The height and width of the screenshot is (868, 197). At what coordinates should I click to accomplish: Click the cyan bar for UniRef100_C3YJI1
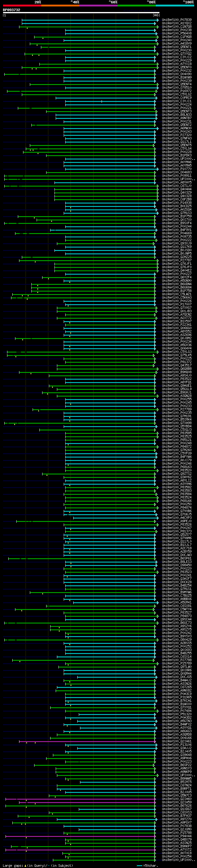111,101
